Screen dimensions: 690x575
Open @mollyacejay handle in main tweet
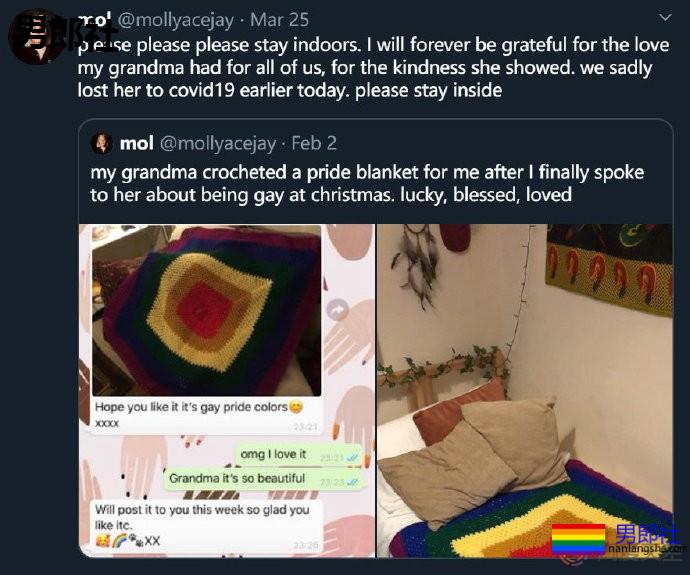point(176,20)
